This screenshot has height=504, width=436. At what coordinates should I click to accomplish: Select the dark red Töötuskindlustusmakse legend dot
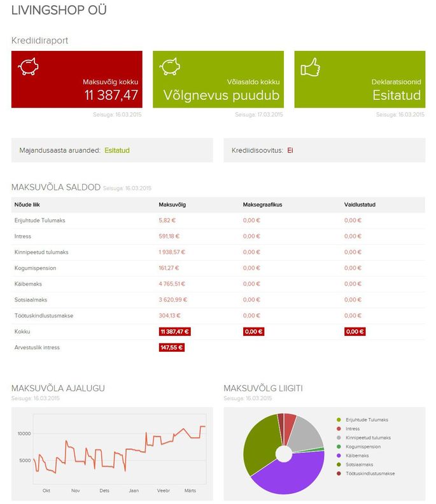coord(339,474)
